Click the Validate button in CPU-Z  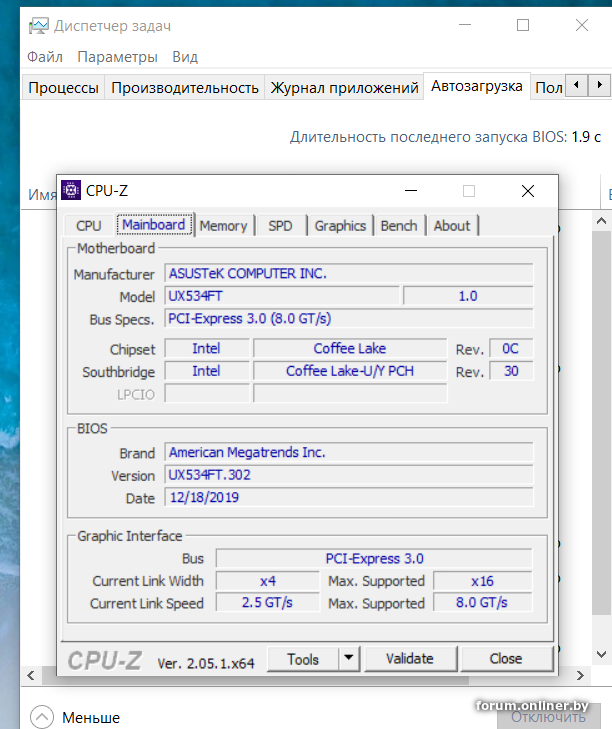pyautogui.click(x=410, y=659)
